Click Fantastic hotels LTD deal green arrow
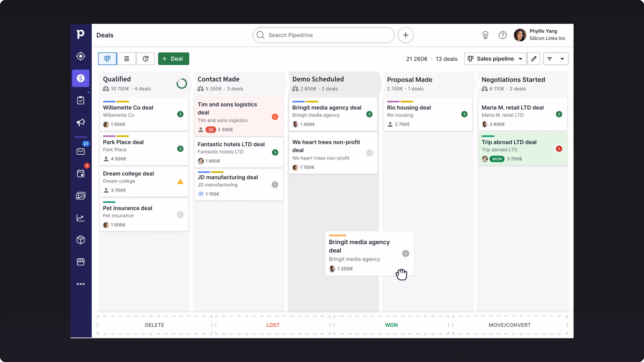The image size is (644, 362). tap(275, 152)
